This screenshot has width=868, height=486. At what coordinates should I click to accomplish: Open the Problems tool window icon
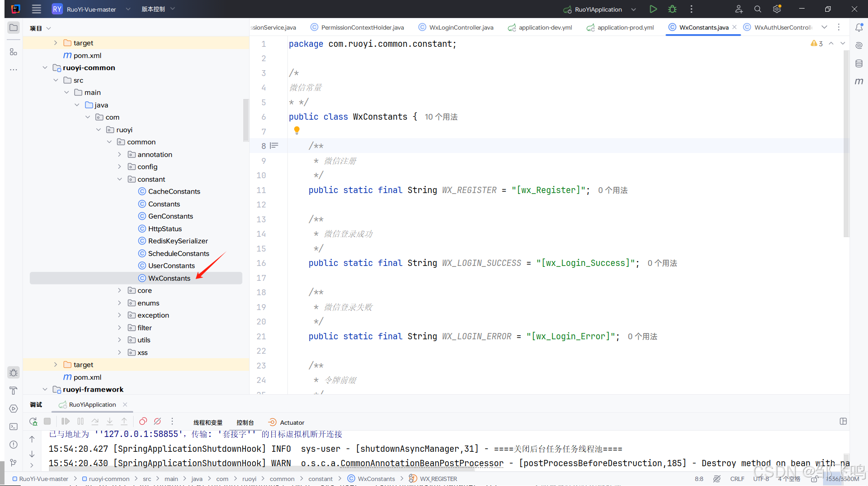pyautogui.click(x=13, y=445)
